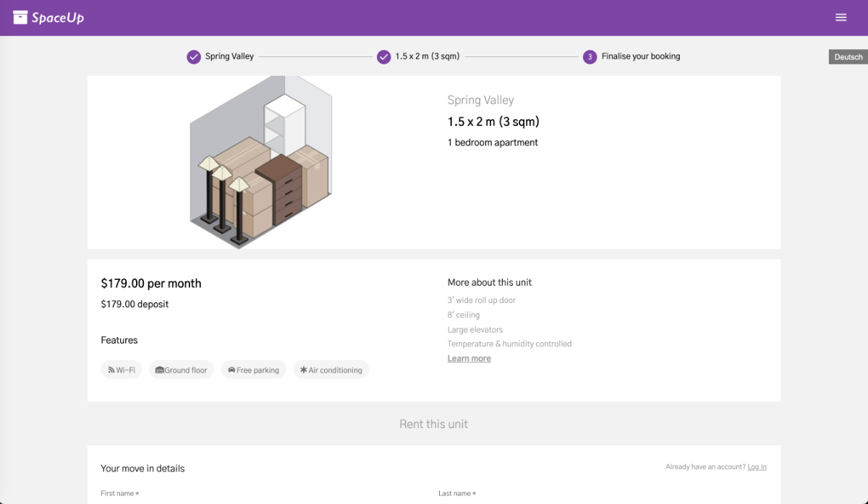Click 'Temperature & humidity controlled' detail
This screenshot has width=868, height=504.
[x=509, y=344]
